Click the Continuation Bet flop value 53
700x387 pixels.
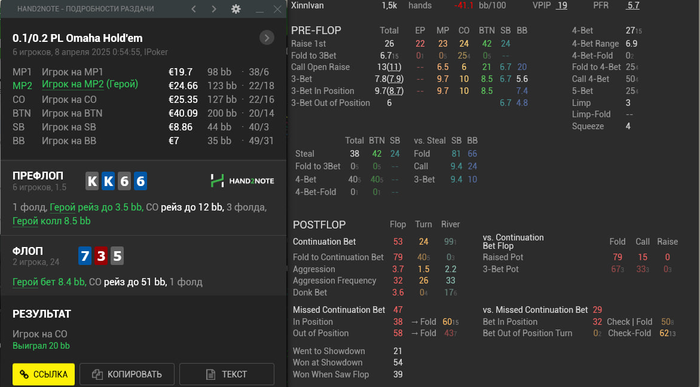(398, 241)
